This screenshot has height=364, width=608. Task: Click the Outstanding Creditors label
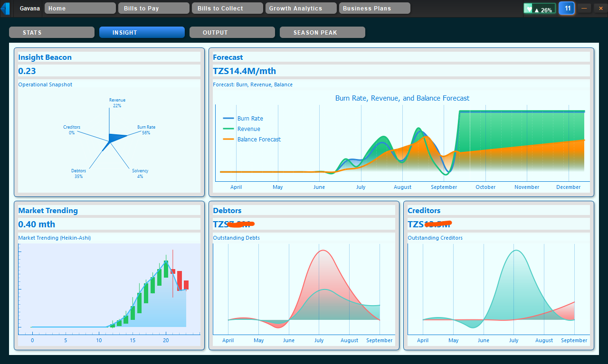click(435, 238)
